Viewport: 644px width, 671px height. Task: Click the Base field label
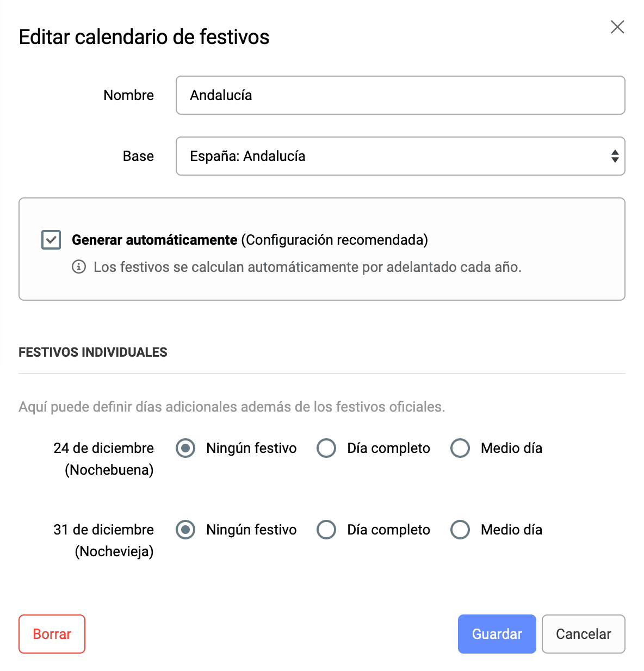pyautogui.click(x=138, y=156)
